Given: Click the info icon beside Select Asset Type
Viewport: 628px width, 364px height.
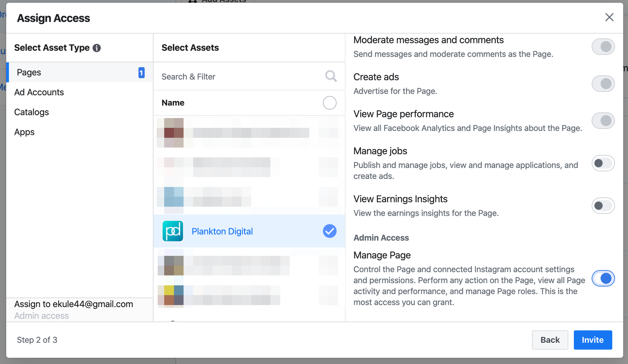Looking at the screenshot, I should point(97,48).
